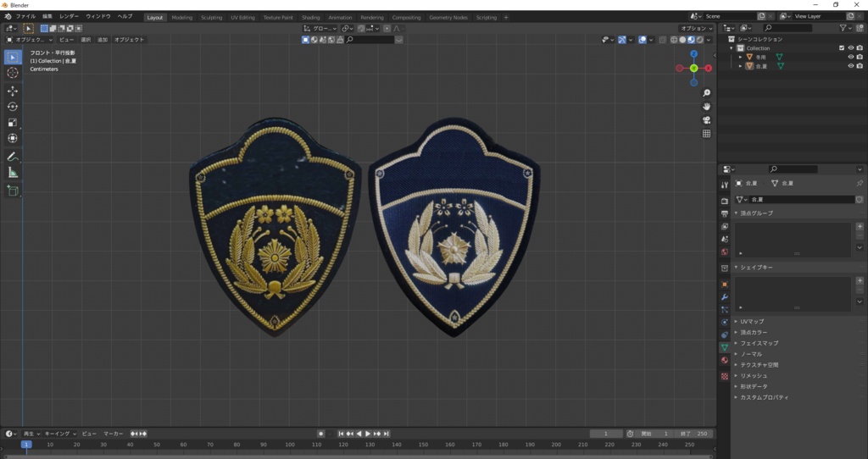This screenshot has height=459, width=868.
Task: Open the 編集 menu
Action: pyautogui.click(x=47, y=17)
